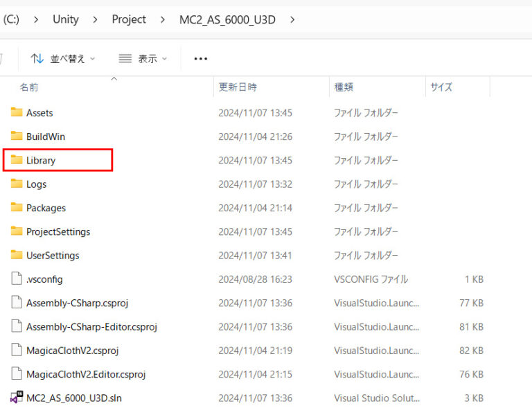Expand chevron after Unity in address bar
532x415 pixels.
96,19
